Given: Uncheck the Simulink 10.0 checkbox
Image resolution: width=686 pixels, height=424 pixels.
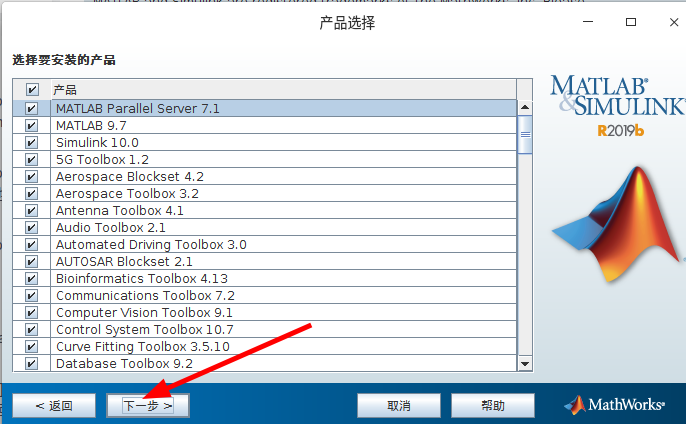Looking at the screenshot, I should tap(31, 142).
